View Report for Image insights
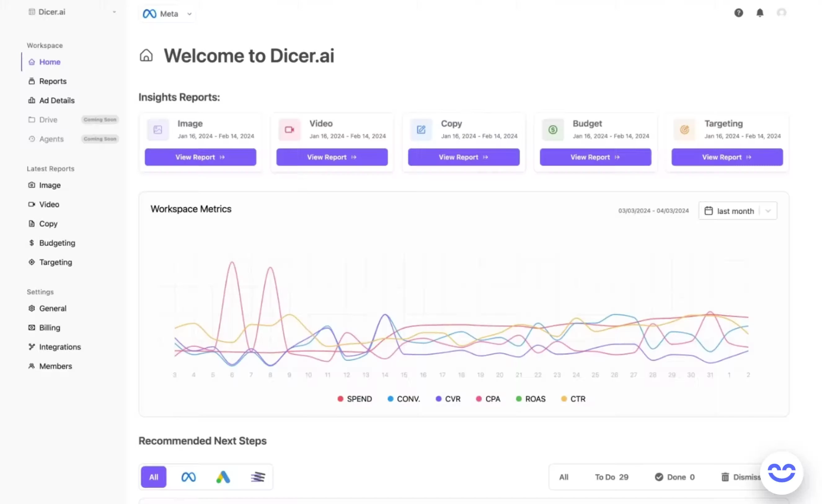 (x=200, y=157)
